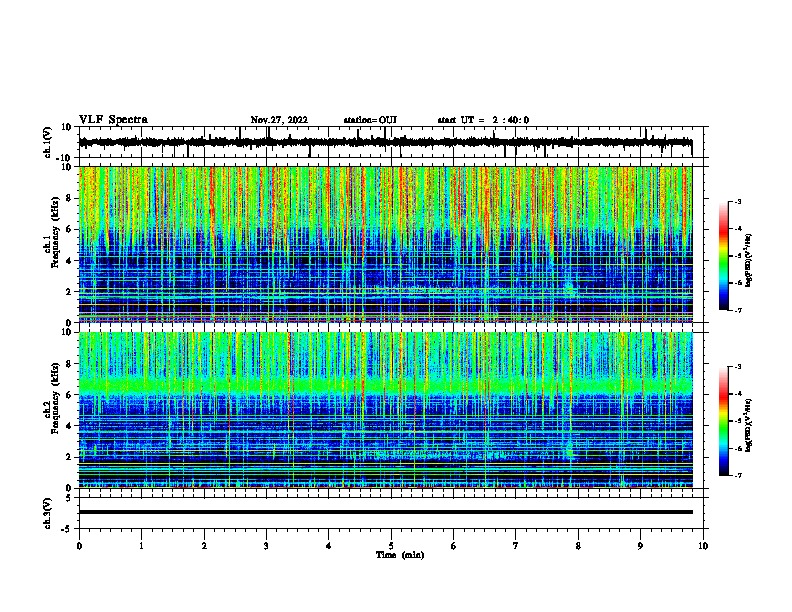Click time axis tick label "2"

(204, 546)
